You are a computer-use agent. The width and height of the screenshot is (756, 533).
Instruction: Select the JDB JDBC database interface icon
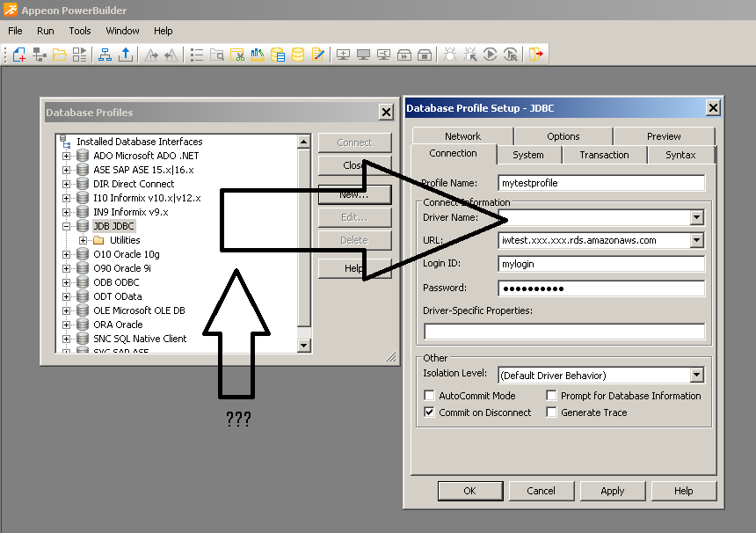click(x=83, y=226)
